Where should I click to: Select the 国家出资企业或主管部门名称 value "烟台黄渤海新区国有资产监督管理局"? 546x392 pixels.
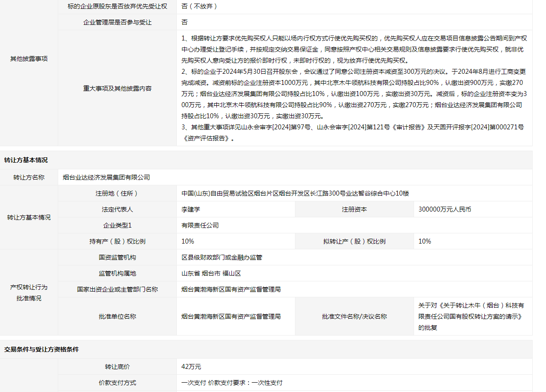231,289
